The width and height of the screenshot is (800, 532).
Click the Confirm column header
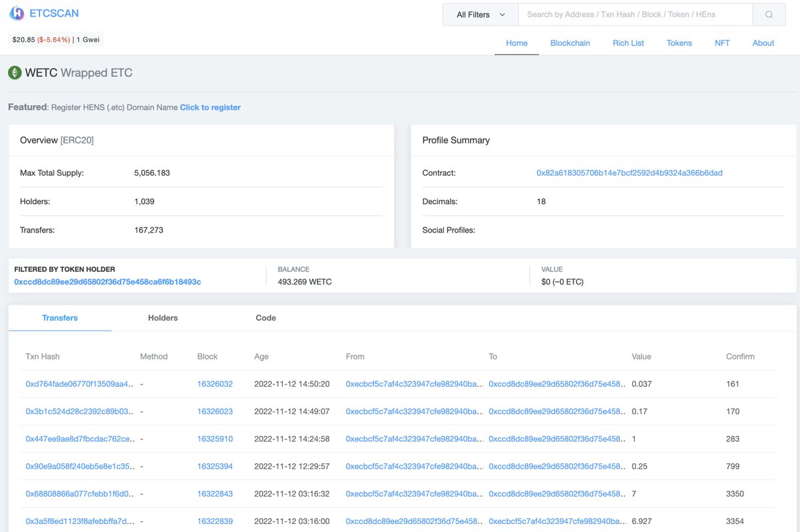pyautogui.click(x=740, y=357)
